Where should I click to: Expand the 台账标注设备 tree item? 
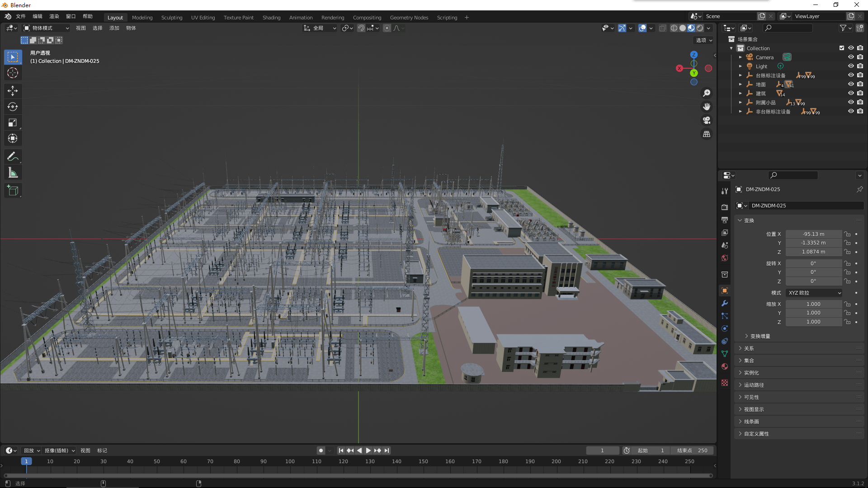click(x=740, y=75)
